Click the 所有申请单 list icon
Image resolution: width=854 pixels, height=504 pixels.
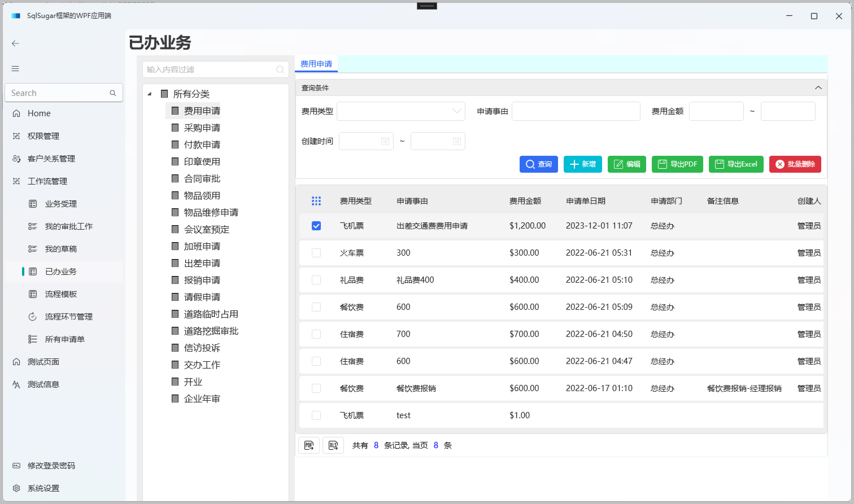[x=33, y=339]
